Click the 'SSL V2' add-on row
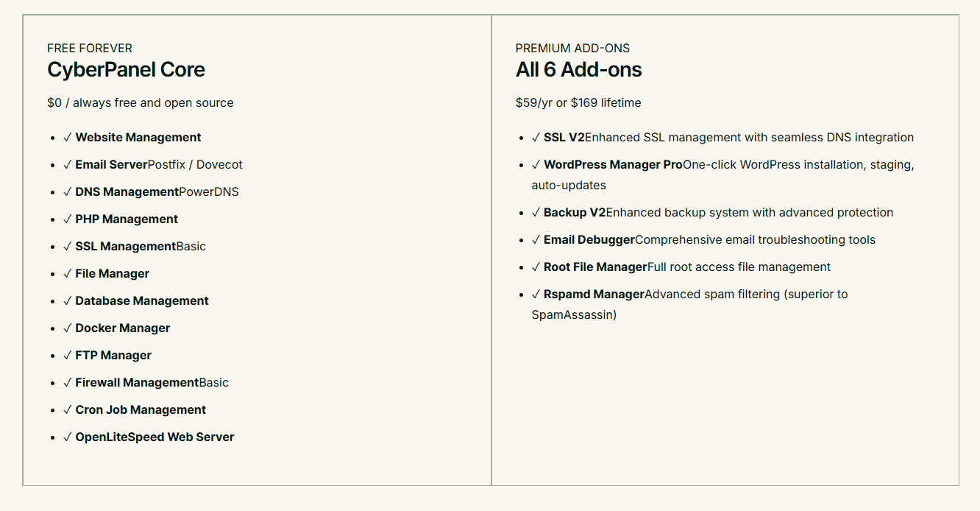980x511 pixels. [722, 138]
